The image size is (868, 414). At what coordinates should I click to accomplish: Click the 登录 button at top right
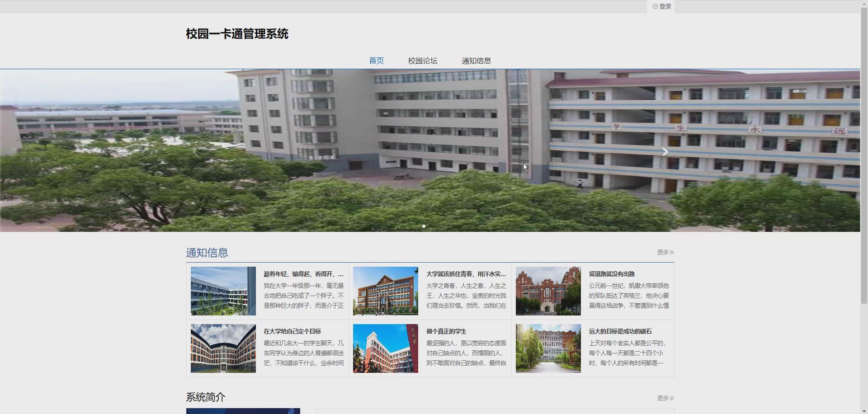pos(664,6)
